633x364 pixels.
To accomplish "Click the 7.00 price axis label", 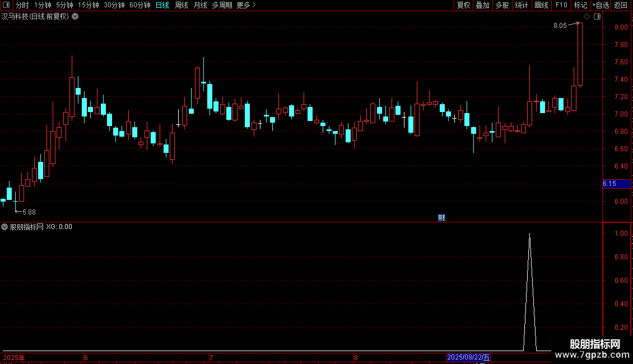I will coord(621,114).
